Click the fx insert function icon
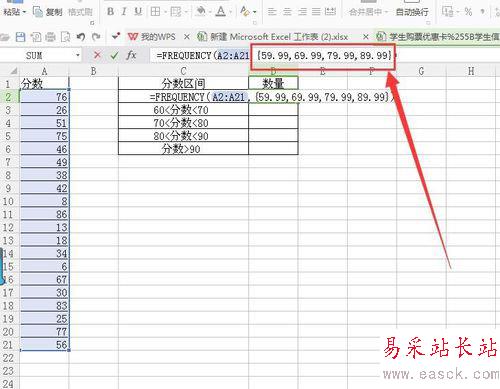 click(131, 55)
